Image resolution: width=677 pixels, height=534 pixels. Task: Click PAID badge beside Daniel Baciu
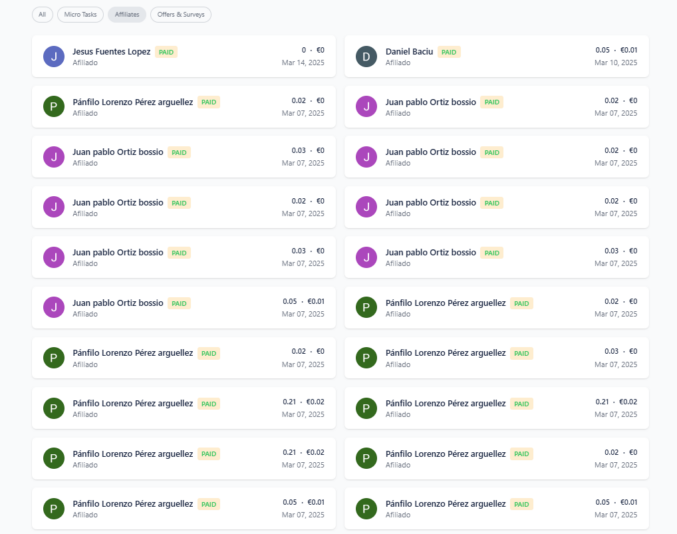pyautogui.click(x=449, y=52)
